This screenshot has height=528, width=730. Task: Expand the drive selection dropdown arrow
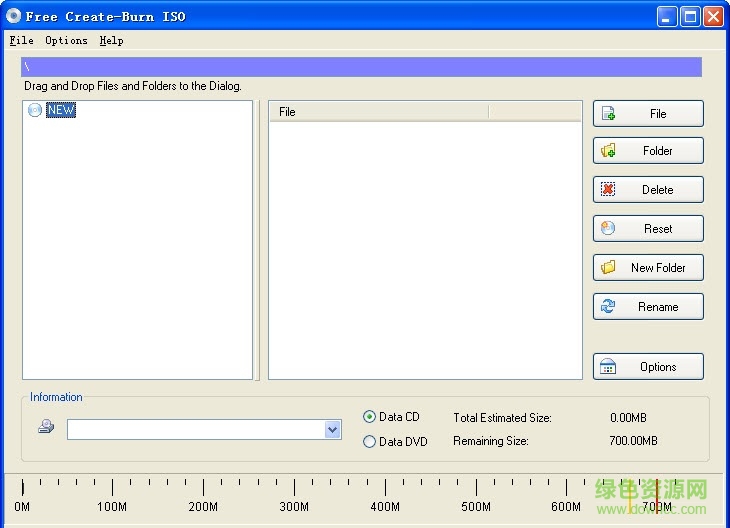[333, 430]
